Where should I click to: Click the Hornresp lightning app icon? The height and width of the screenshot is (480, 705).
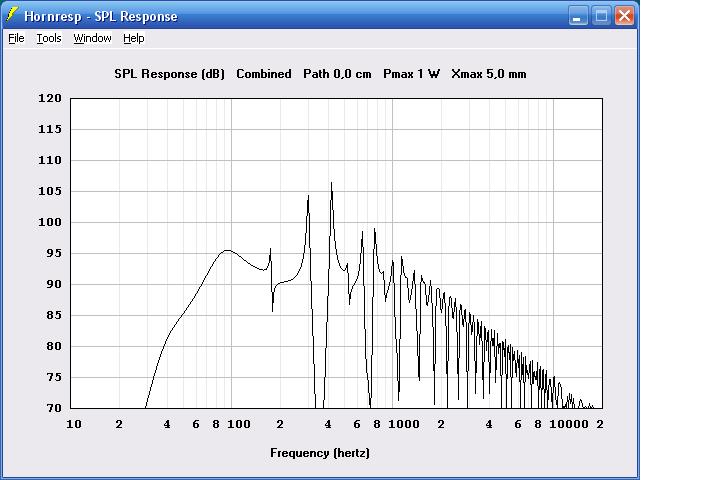(x=12, y=15)
